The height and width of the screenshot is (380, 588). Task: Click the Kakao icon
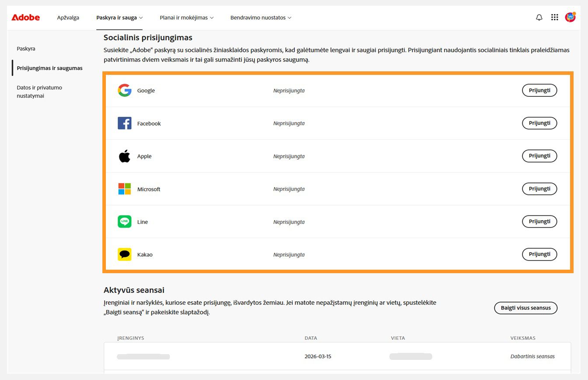point(124,254)
